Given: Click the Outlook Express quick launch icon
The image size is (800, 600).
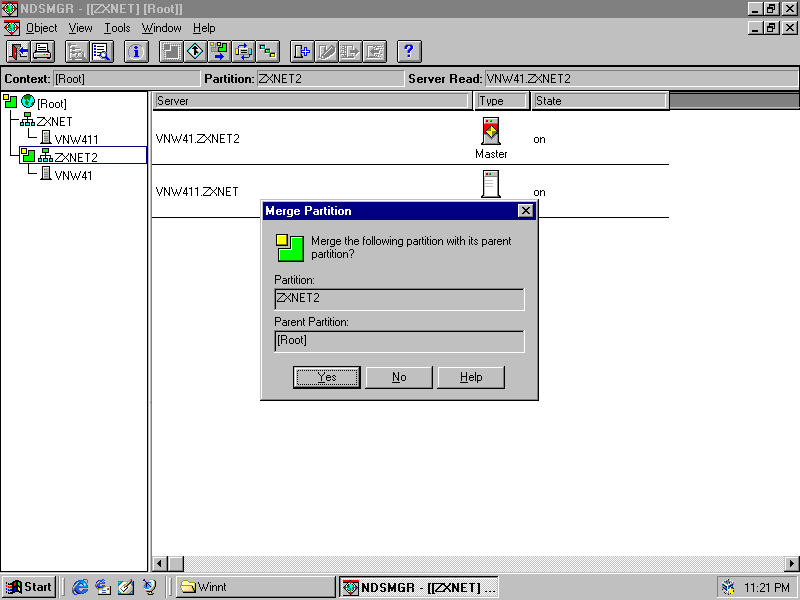Looking at the screenshot, I should [103, 587].
